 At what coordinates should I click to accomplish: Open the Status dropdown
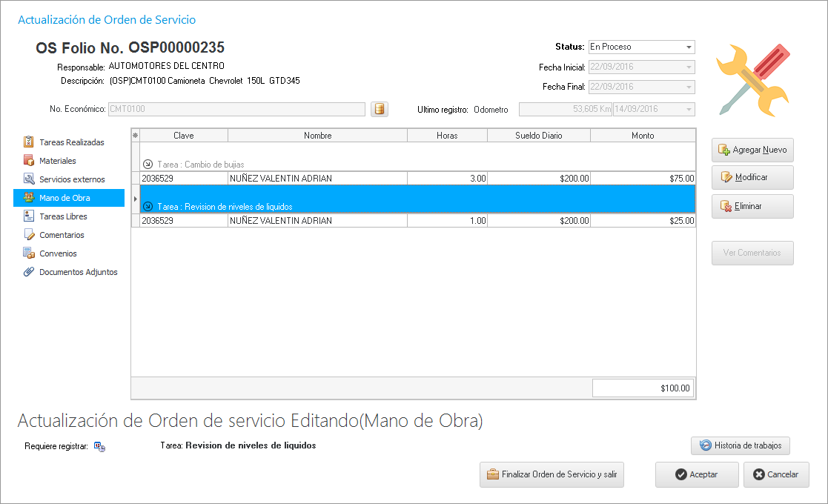(689, 47)
